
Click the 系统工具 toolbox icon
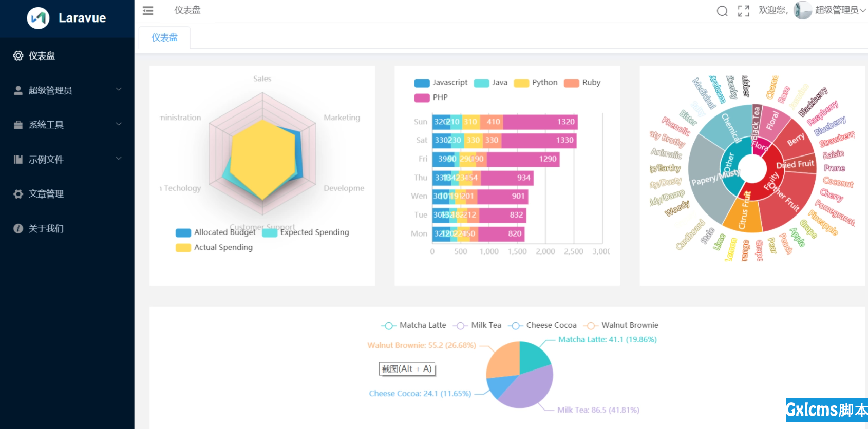18,125
